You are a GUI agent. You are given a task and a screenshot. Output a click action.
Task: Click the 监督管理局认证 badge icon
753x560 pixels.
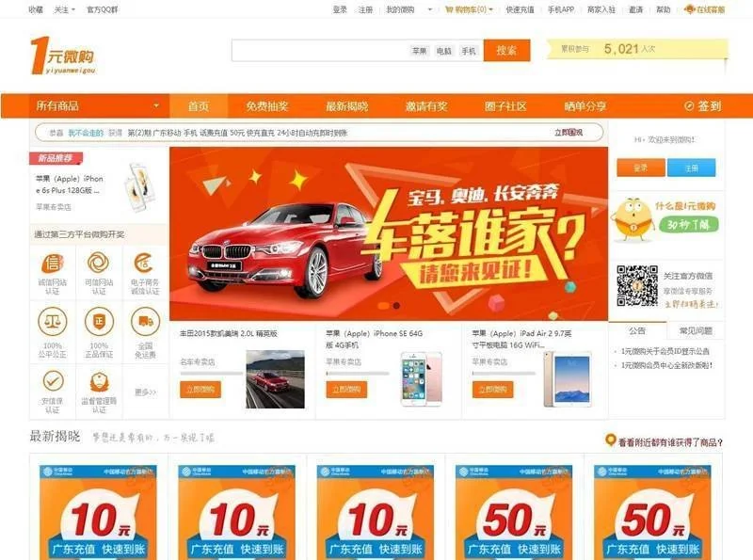point(100,382)
